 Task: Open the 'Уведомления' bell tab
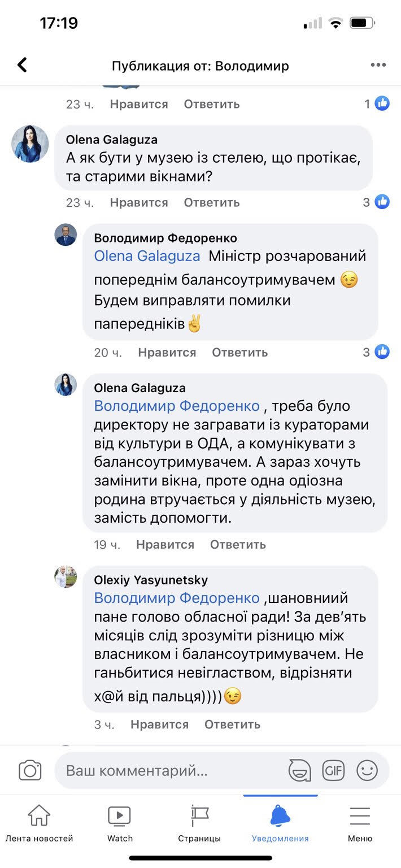point(280,823)
